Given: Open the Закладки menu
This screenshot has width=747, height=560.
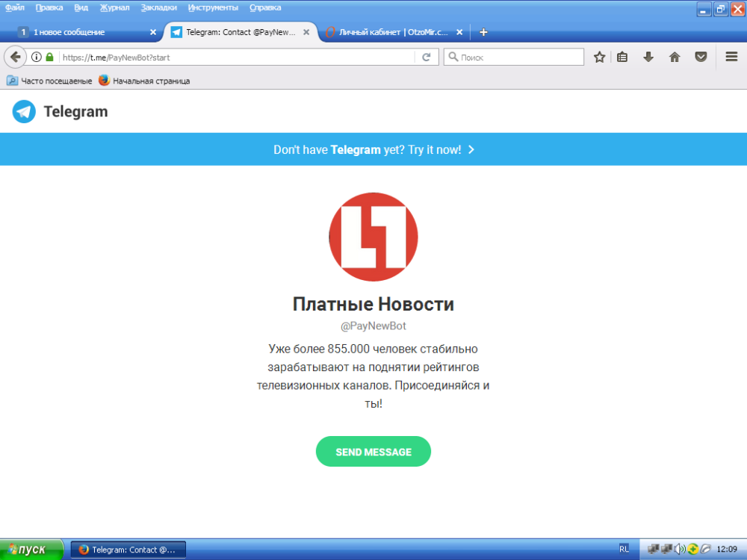Looking at the screenshot, I should (158, 7).
